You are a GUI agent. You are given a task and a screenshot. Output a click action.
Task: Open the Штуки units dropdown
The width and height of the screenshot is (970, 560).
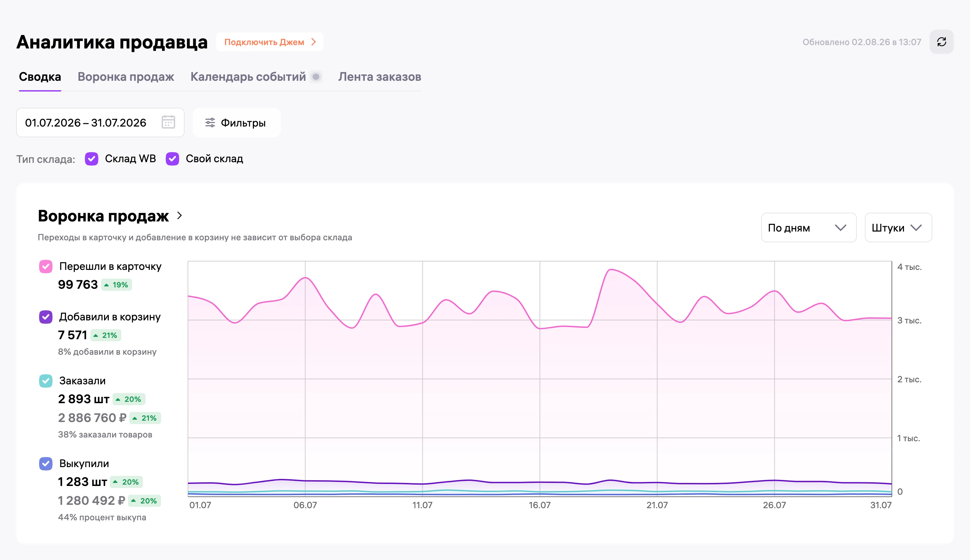[898, 228]
